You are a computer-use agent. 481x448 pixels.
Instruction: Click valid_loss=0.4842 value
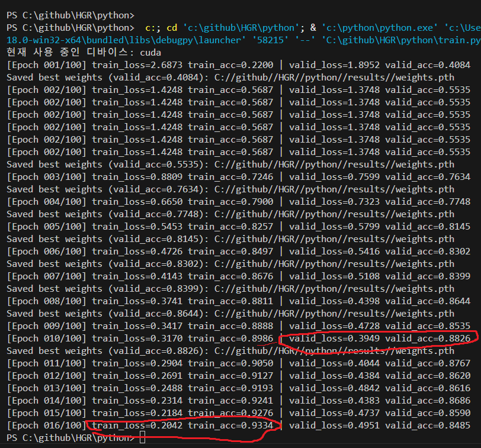point(334,388)
